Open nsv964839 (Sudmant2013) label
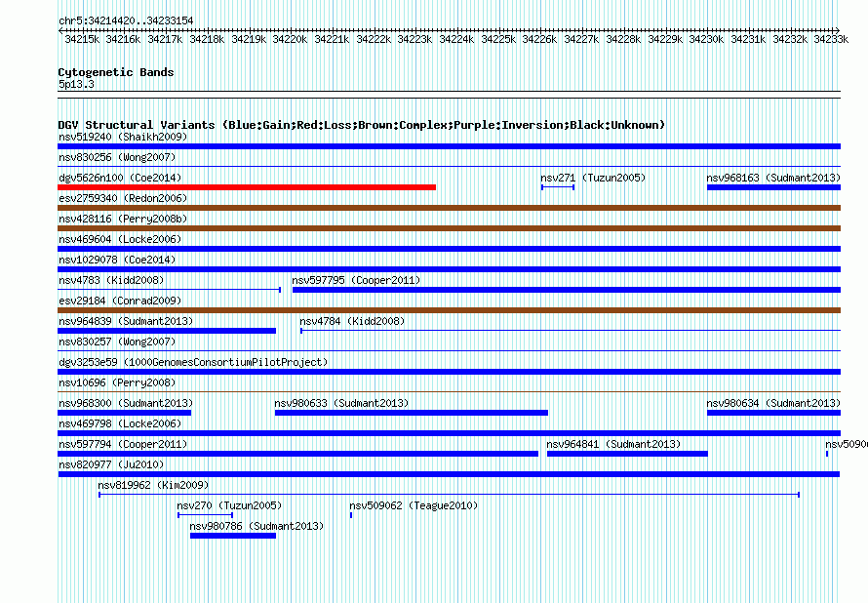This screenshot has height=603, width=868. [x=126, y=321]
